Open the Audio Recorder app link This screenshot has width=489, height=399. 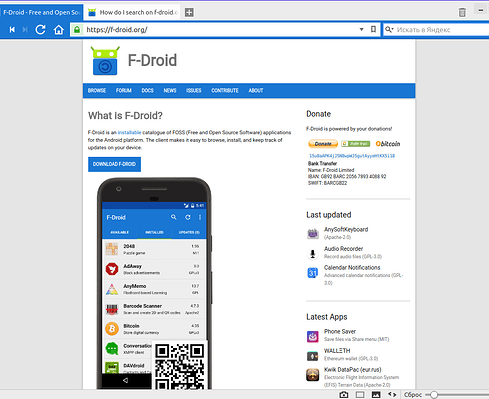click(343, 249)
